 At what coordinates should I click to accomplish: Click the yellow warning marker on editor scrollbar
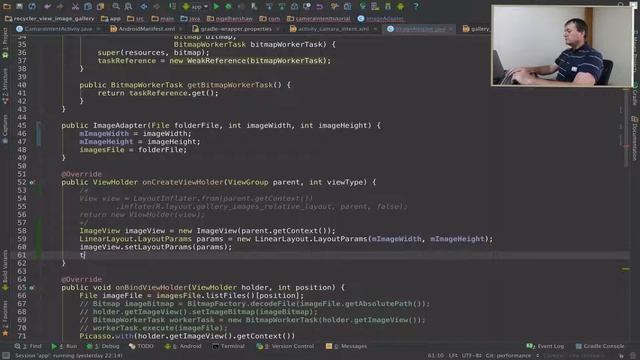(626, 269)
